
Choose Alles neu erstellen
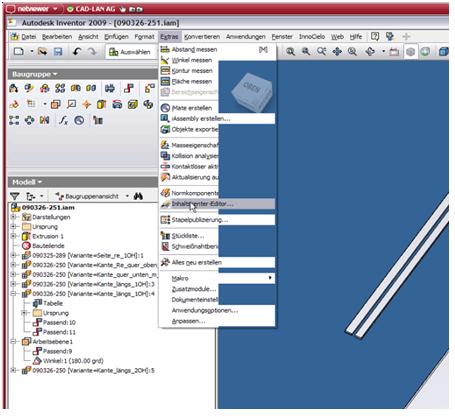[217, 263]
